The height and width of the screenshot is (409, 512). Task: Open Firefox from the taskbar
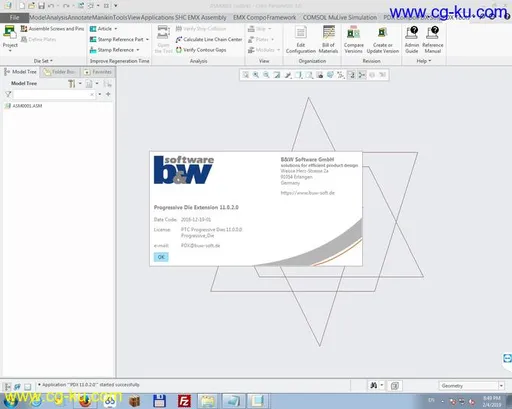click(85, 401)
